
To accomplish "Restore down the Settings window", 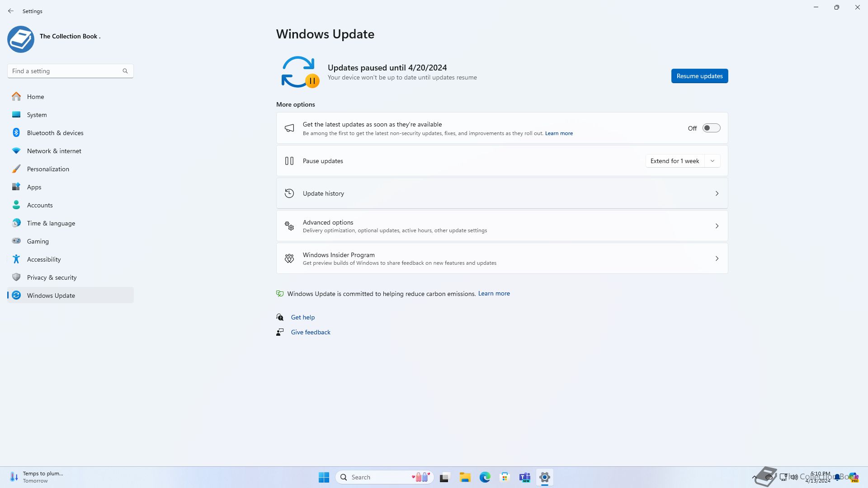I will point(837,7).
